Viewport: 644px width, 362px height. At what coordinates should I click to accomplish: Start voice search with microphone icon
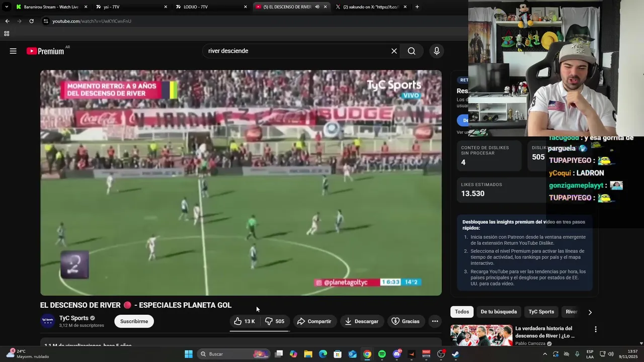point(437,51)
